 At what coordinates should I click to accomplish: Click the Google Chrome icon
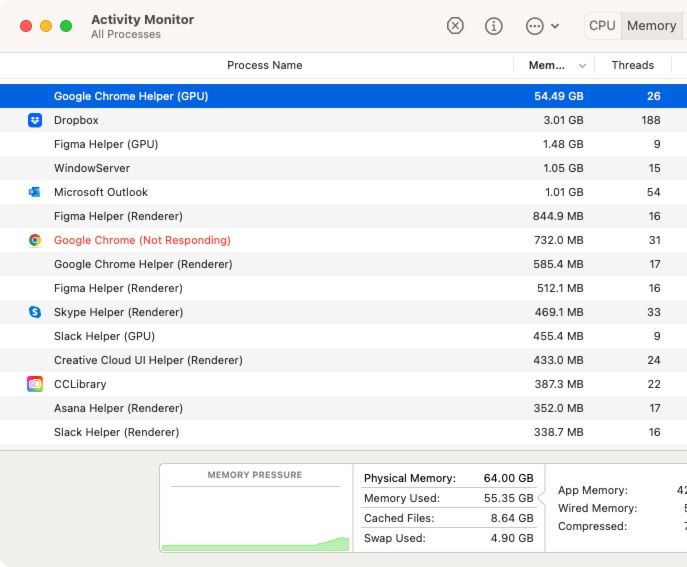pos(35,240)
